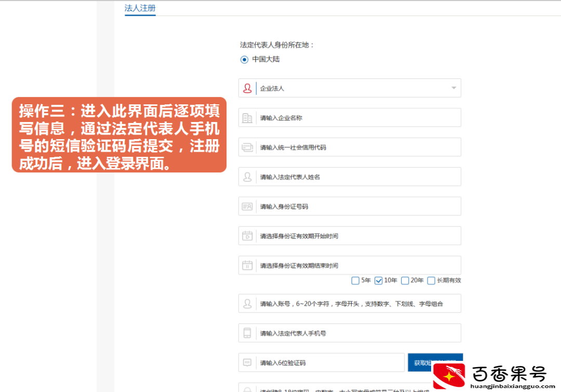The height and width of the screenshot is (392, 561).
Task: Focus the 请输入法定代表人手机号 field
Action: pos(350,333)
